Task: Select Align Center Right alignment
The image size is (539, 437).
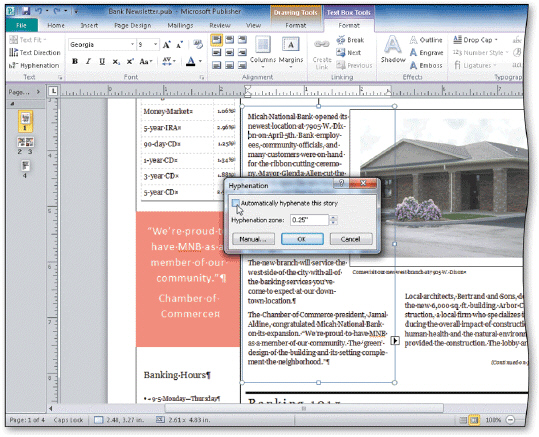Action: (242, 52)
